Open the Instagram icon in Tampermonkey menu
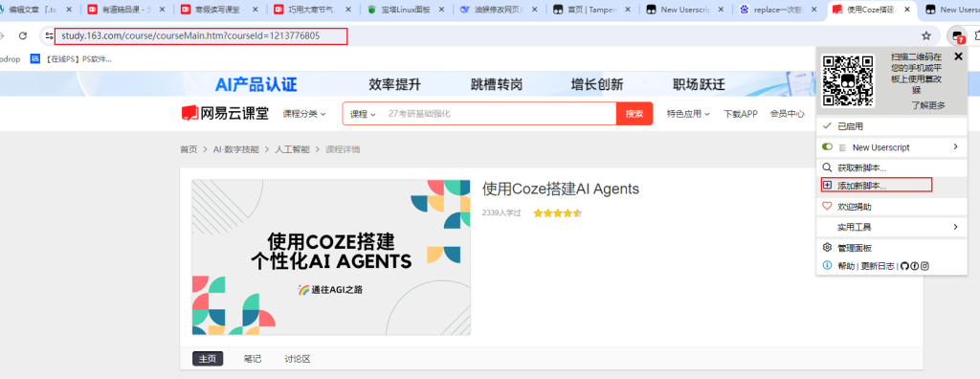Viewport: 980px width, 379px height. [924, 266]
